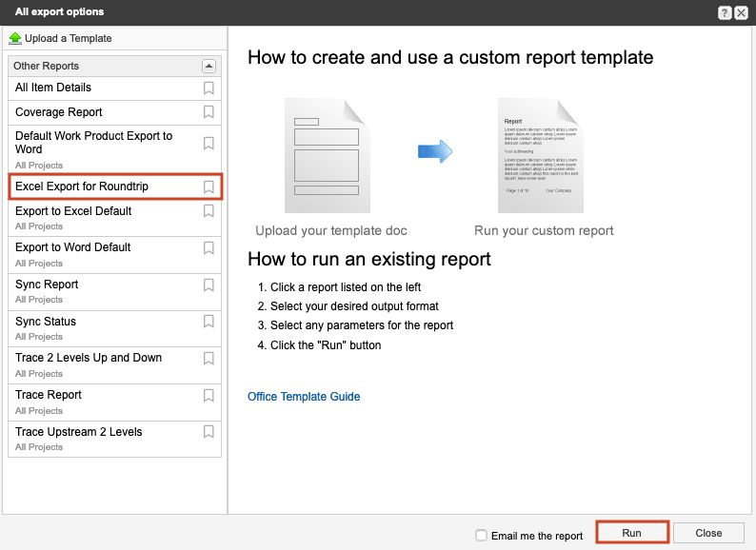The image size is (756, 550).
Task: Select Export to Word Default report
Action: [x=73, y=247]
